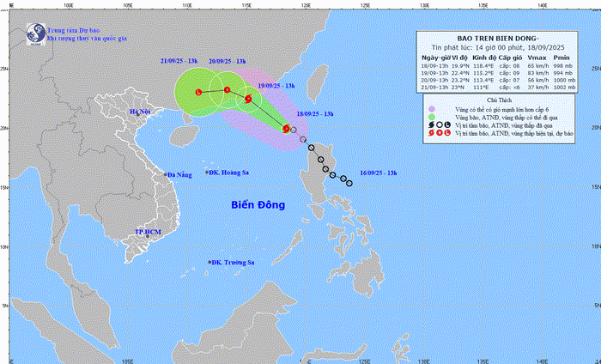Click the national weather forecast center logo

[34, 33]
